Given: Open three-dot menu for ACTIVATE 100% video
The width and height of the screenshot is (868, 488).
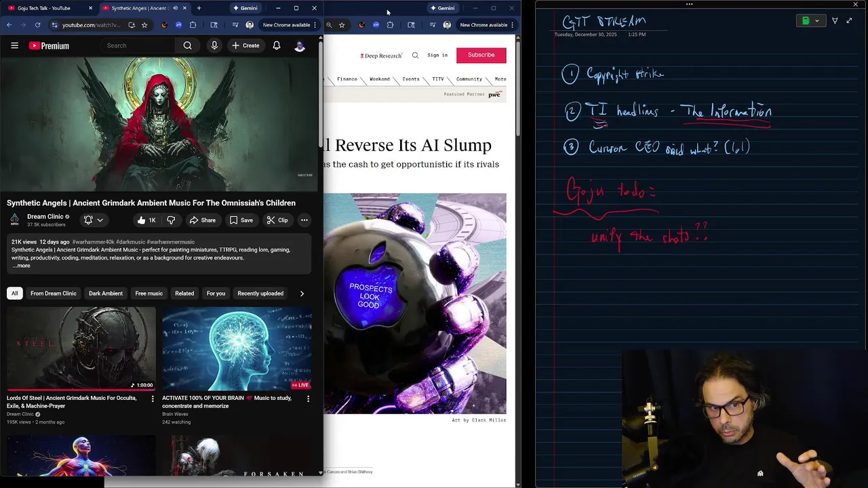Looking at the screenshot, I should tap(308, 399).
